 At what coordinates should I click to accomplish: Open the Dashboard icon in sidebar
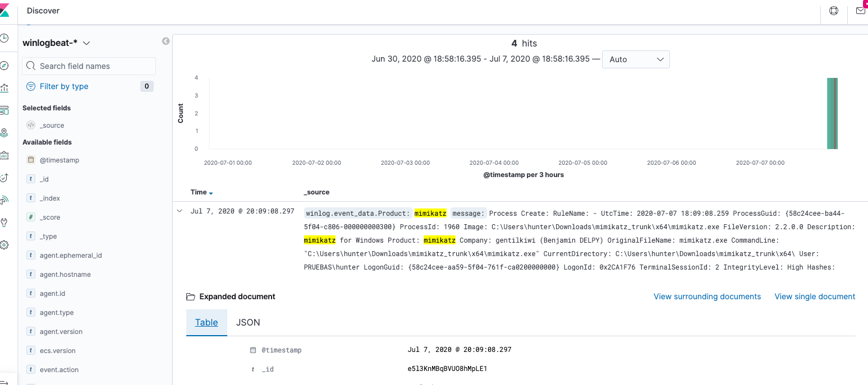click(x=4, y=110)
